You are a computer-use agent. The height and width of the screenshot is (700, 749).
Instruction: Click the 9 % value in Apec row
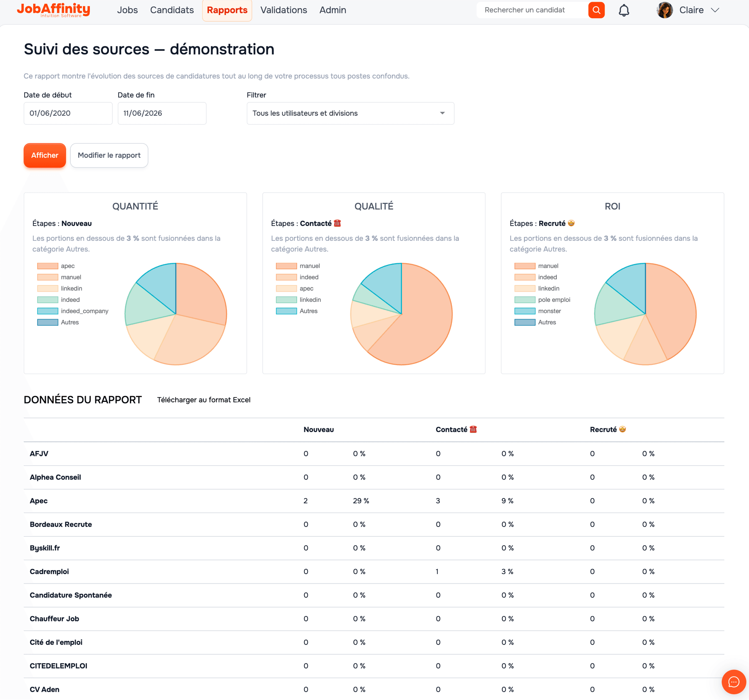click(508, 501)
